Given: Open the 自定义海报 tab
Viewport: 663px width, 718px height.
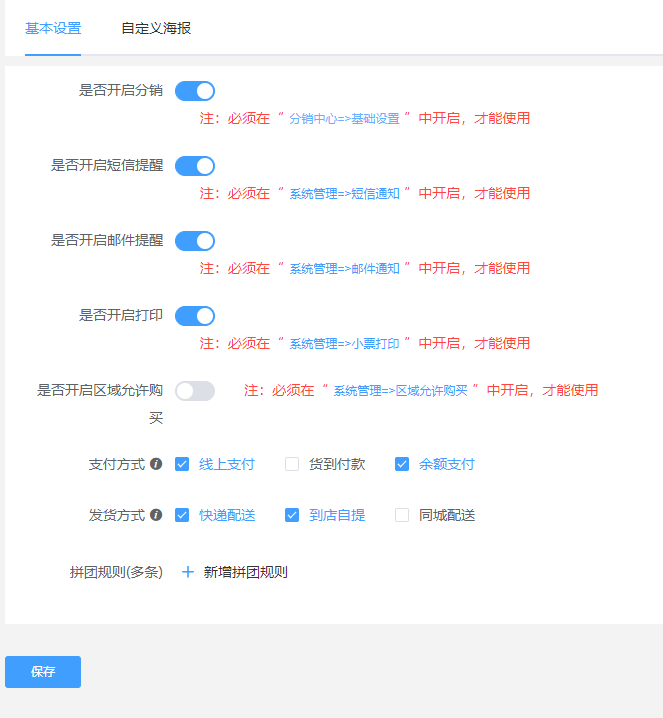Looking at the screenshot, I should tap(156, 28).
